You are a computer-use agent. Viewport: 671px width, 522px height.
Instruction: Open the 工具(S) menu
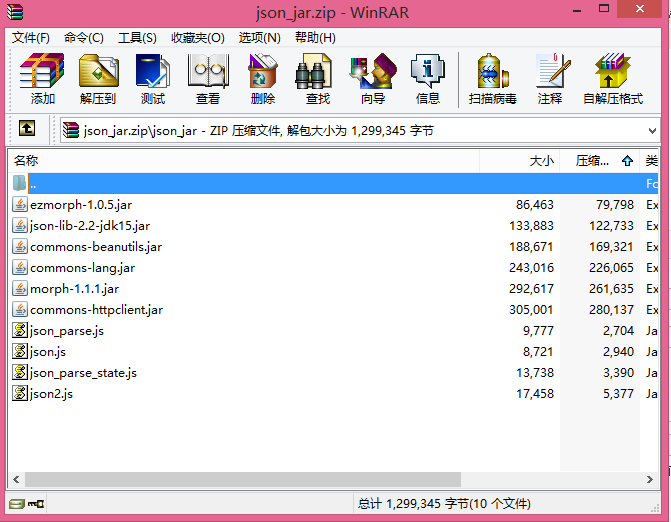[x=137, y=38]
